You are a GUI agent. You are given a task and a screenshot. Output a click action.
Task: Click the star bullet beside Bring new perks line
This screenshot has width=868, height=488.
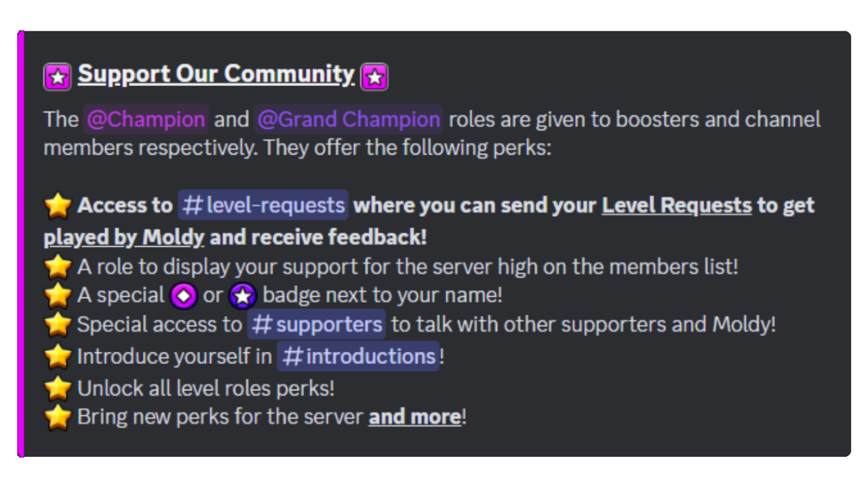(58, 417)
